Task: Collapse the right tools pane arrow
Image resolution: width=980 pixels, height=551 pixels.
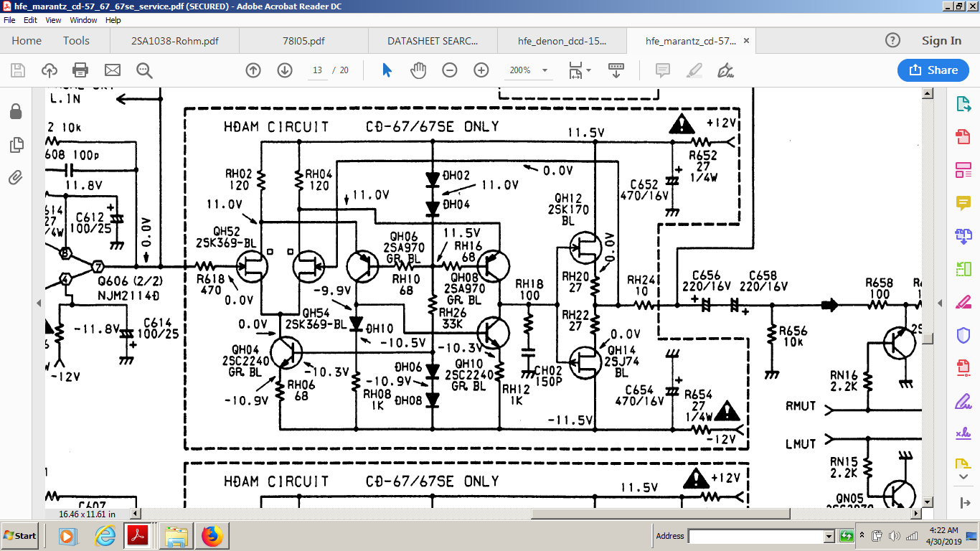Action: point(940,303)
